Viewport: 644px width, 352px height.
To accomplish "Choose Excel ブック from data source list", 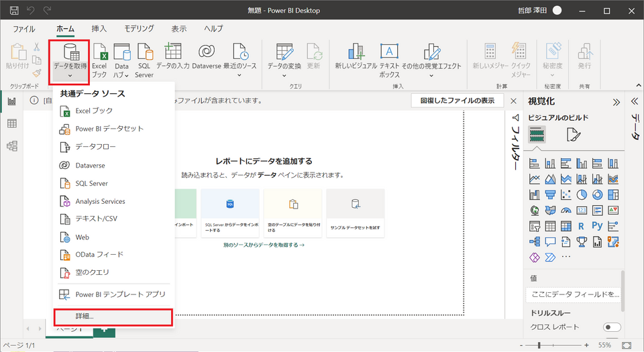I will 113,111.
